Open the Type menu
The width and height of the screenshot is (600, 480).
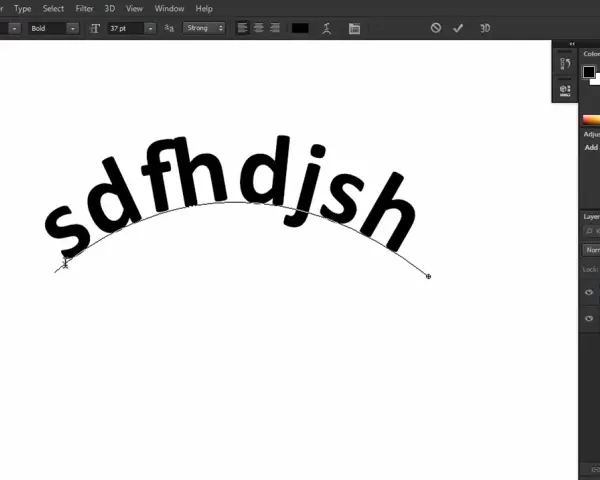click(22, 8)
